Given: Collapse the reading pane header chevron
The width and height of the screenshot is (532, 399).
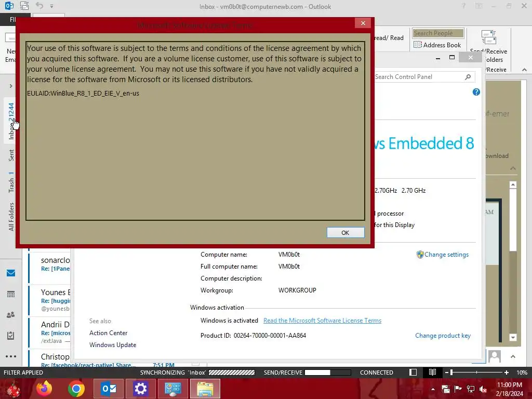Looking at the screenshot, I should [513, 168].
